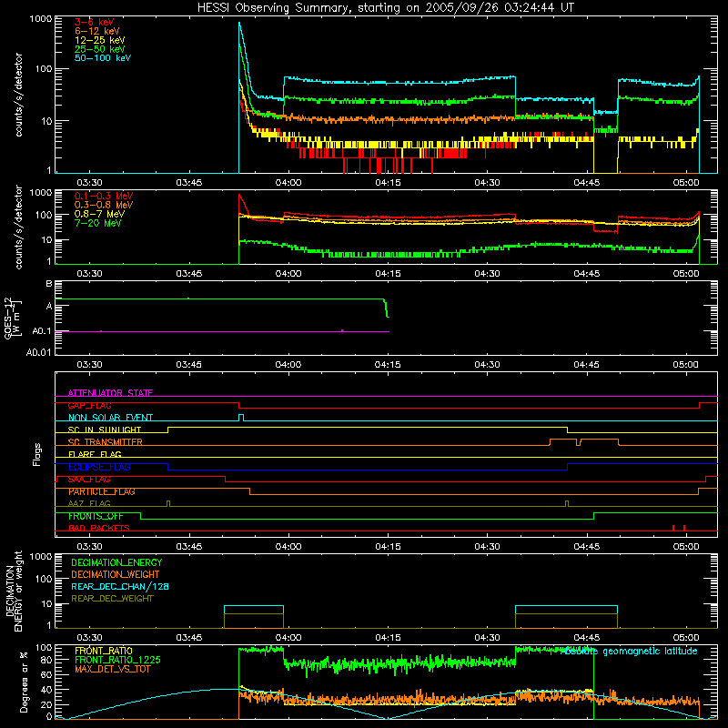Select the 12-25 keV legend label
Image resolution: width=728 pixels, height=728 pixels.
100,40
